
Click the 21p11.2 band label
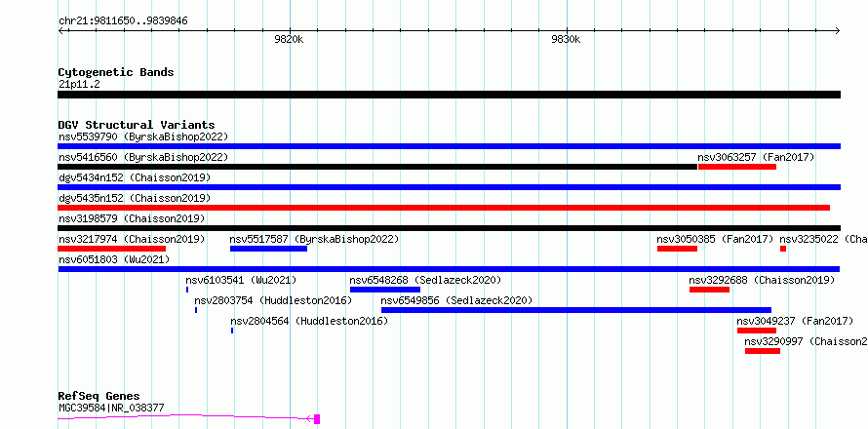[x=79, y=85]
